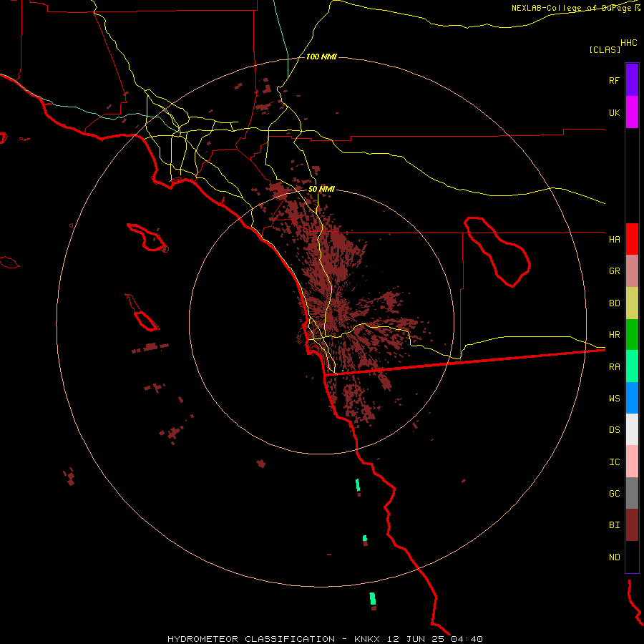Click the light pink IC legend swatch

pos(632,462)
